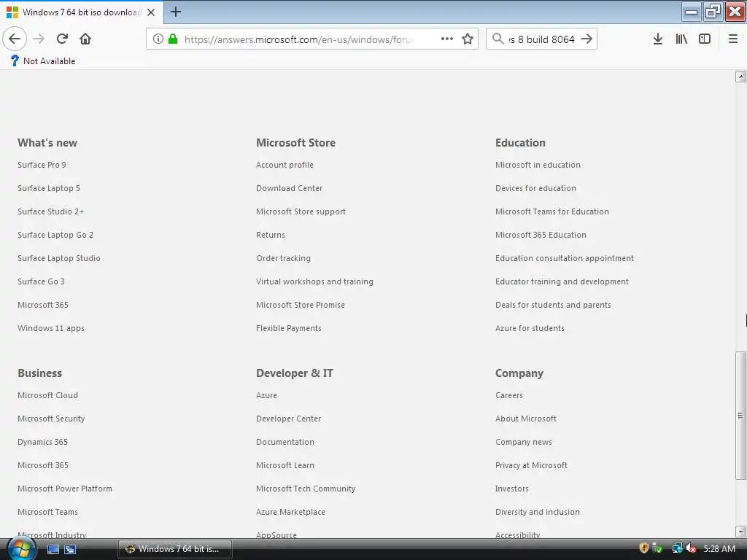
Task: Open Investors link
Action: tap(511, 489)
